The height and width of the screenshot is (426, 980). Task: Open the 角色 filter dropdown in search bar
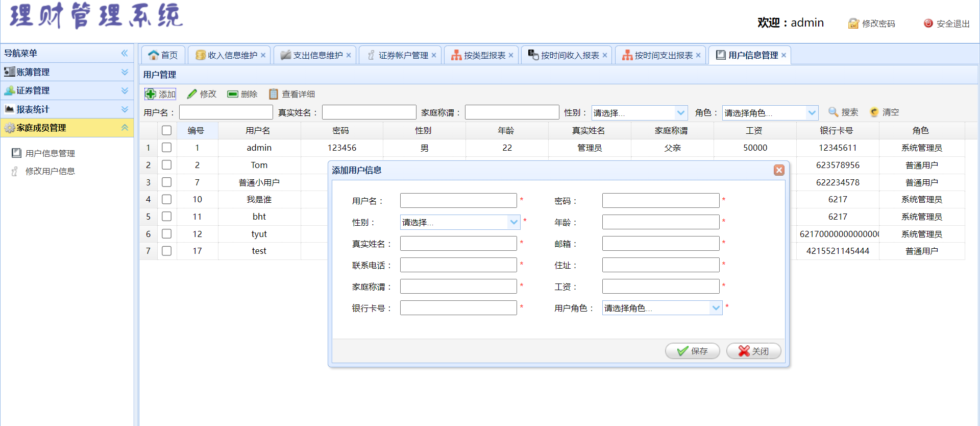(812, 112)
